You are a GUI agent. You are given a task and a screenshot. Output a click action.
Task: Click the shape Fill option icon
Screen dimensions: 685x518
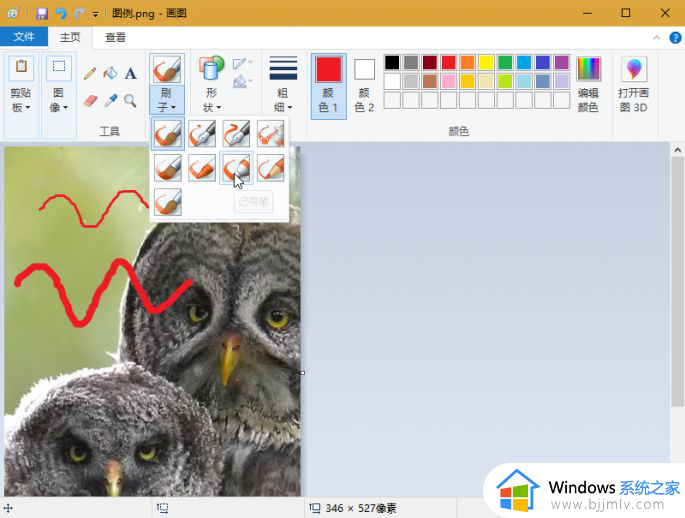(242, 81)
